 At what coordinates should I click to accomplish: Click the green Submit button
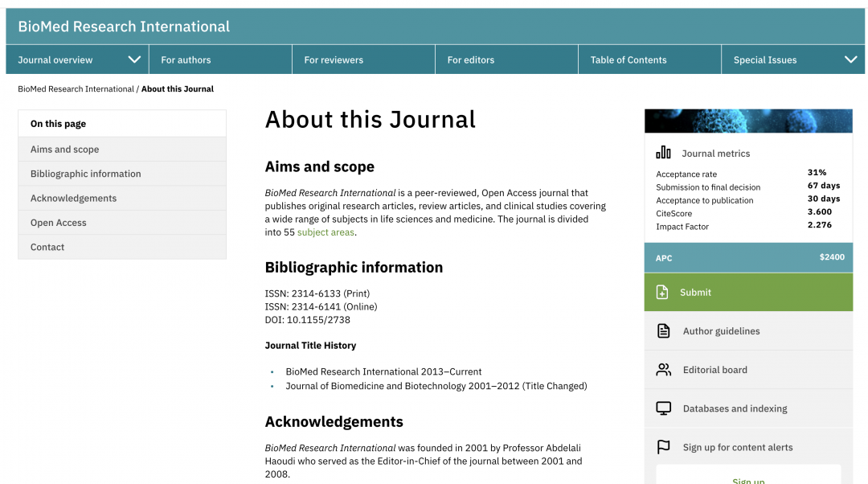click(x=748, y=292)
